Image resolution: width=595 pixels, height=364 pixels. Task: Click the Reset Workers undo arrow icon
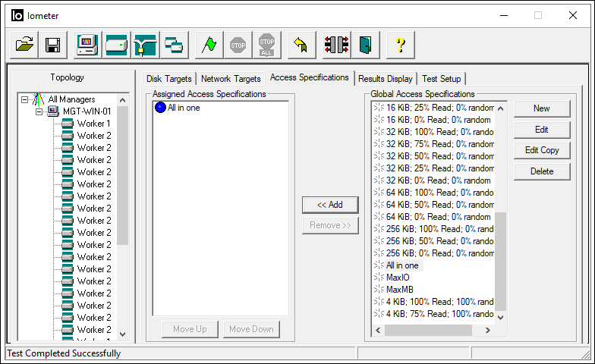point(300,45)
